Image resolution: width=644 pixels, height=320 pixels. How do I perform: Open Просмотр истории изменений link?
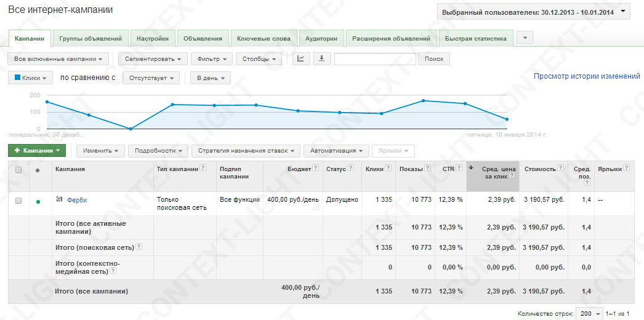(x=587, y=76)
